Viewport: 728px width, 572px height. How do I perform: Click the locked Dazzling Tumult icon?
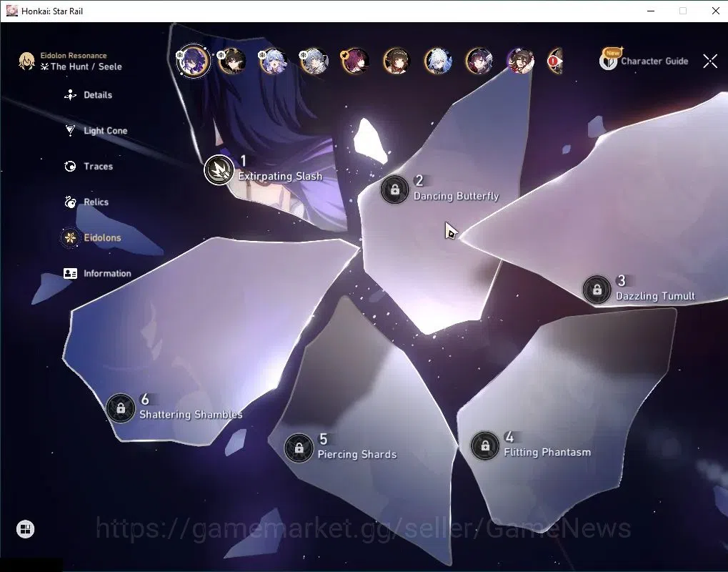click(597, 290)
